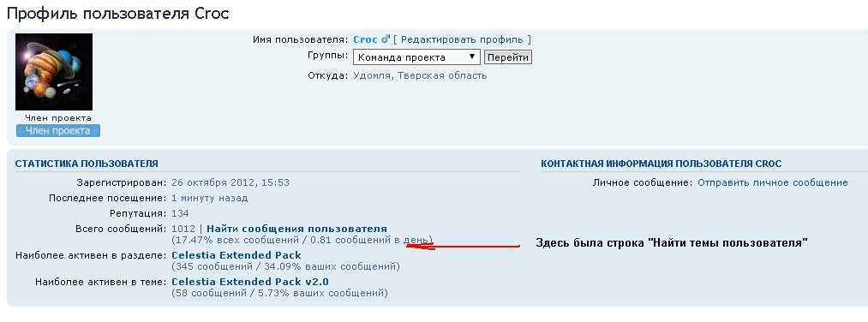The width and height of the screenshot is (868, 322).
Task: Click the Перейти button
Action: coord(507,57)
